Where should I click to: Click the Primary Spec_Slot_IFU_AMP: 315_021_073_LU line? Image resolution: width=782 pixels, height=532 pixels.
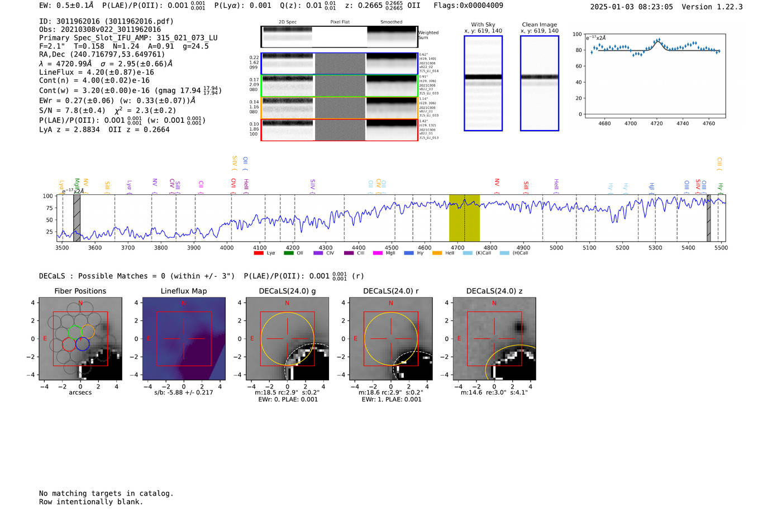click(x=128, y=38)
